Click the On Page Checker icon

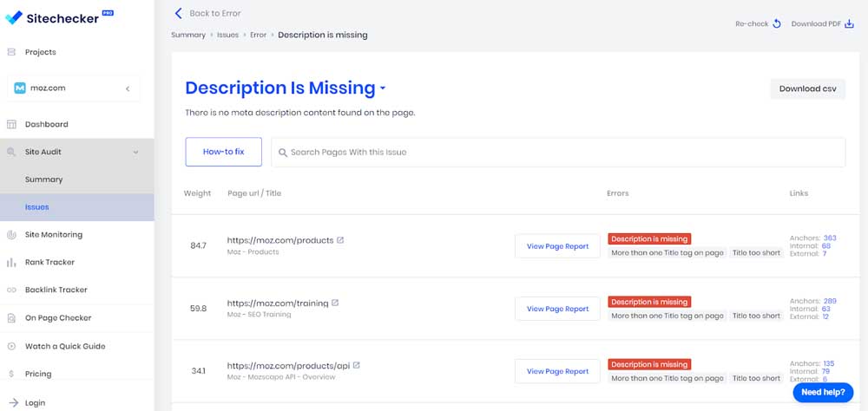(x=11, y=318)
